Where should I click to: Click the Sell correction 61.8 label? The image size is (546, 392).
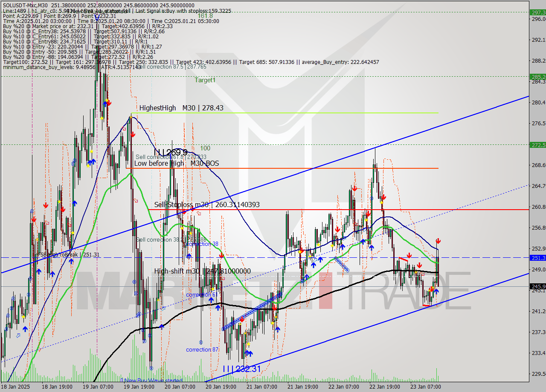click(x=171, y=157)
